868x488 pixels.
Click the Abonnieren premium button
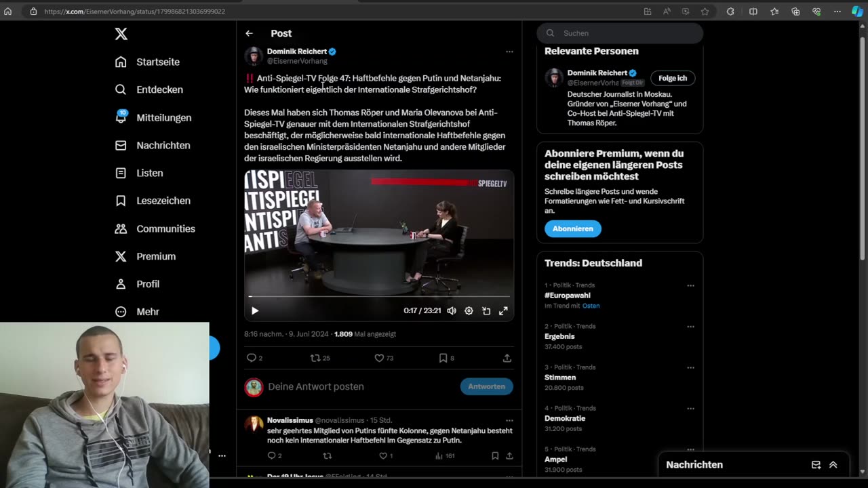pyautogui.click(x=573, y=228)
